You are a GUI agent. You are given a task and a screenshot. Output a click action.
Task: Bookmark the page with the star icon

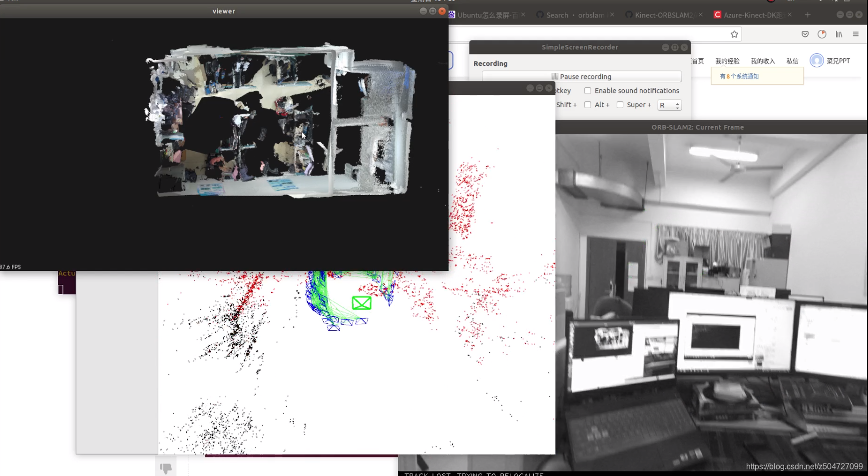coord(734,34)
